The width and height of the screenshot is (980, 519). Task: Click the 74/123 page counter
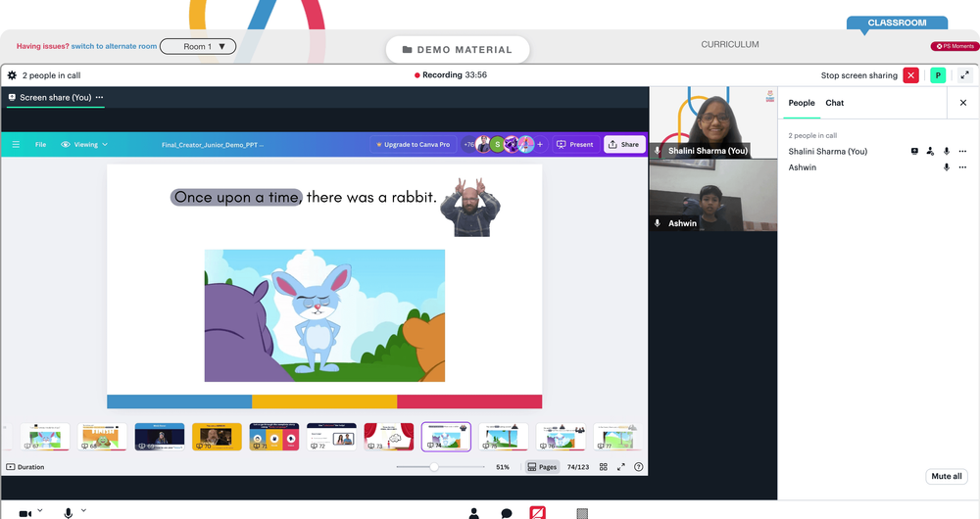click(x=578, y=466)
